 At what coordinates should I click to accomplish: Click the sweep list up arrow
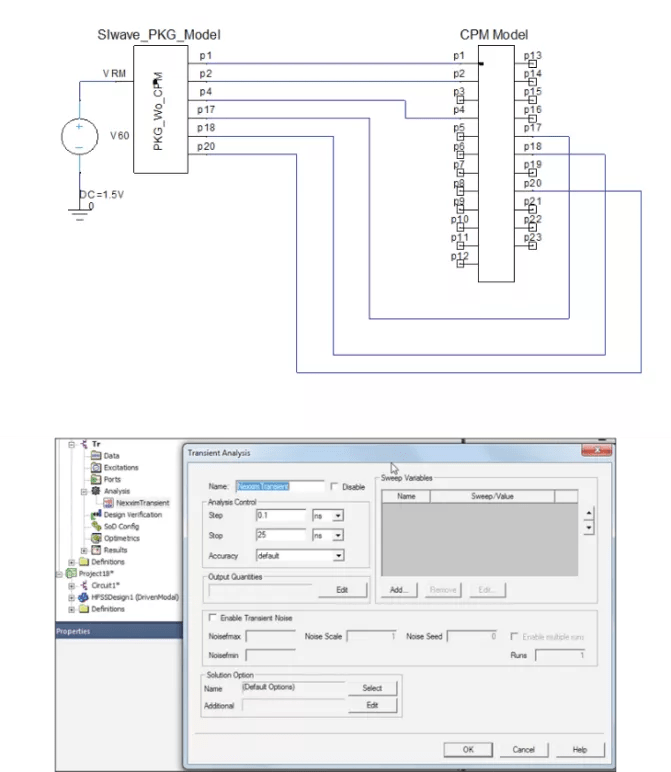pos(588,514)
